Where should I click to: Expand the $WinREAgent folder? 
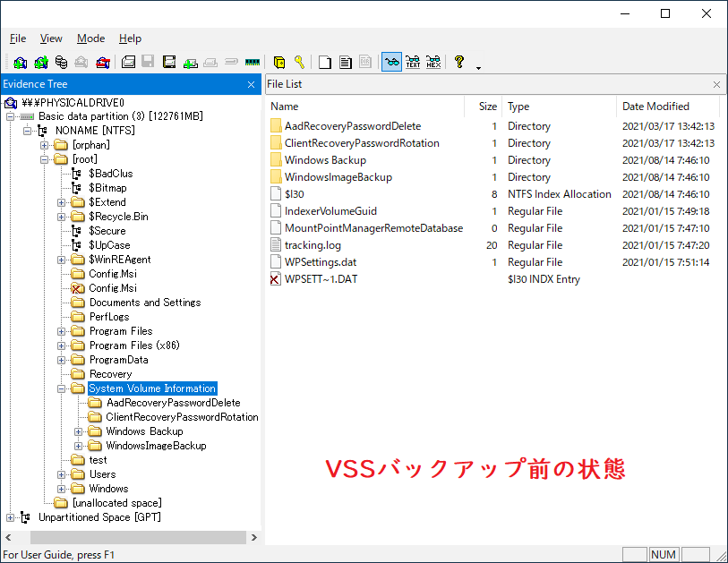tap(61, 260)
